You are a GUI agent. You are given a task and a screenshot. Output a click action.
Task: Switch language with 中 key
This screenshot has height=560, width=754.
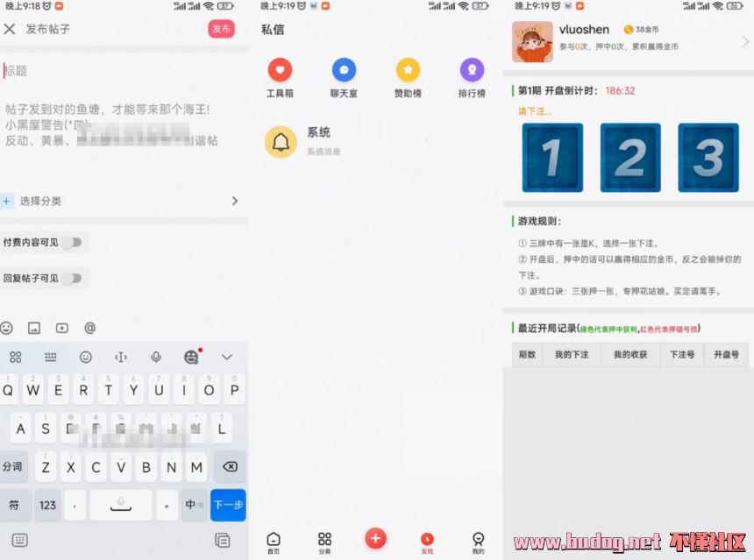(194, 505)
